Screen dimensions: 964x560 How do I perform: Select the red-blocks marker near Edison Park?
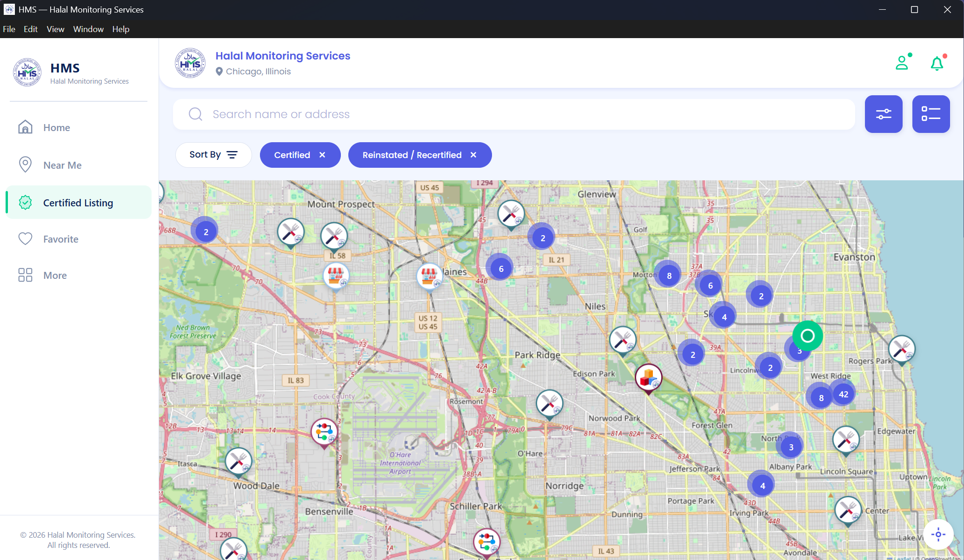coord(648,378)
